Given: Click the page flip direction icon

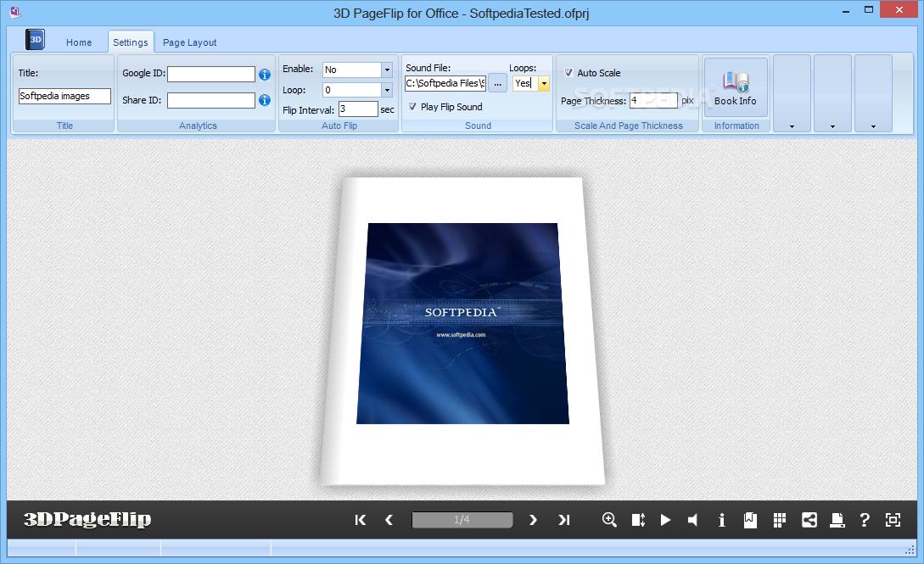Looking at the screenshot, I should coord(638,520).
